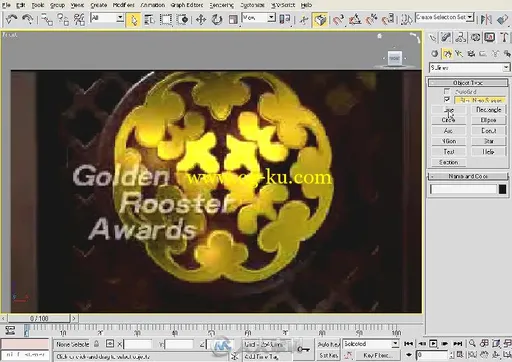Select the Shapes category icon
This screenshot has height=362, width=512.
[x=447, y=53]
